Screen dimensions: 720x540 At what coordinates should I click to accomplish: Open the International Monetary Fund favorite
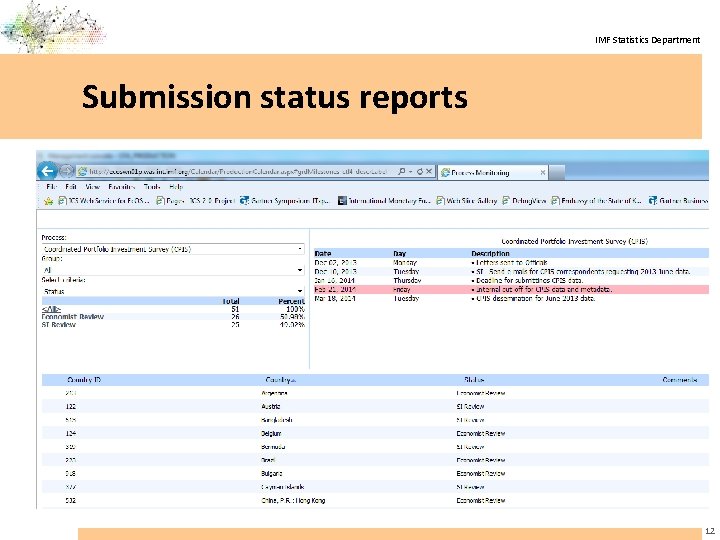click(384, 201)
